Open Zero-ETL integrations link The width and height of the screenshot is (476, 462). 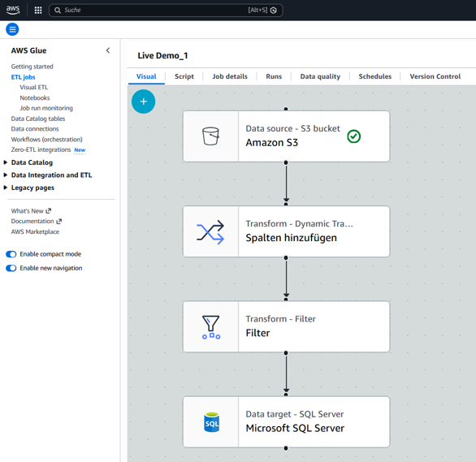pyautogui.click(x=41, y=149)
